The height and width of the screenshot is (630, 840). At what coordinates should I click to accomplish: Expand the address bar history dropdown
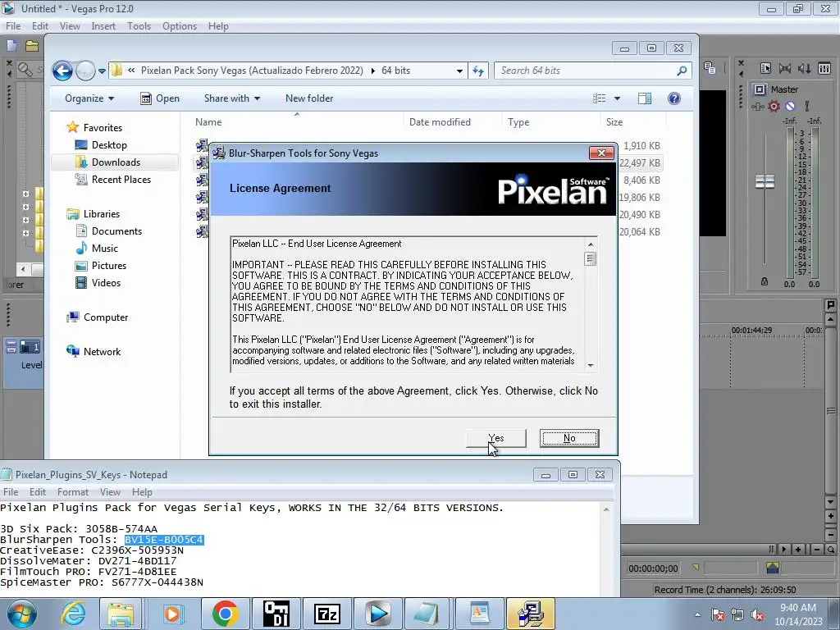coord(459,71)
